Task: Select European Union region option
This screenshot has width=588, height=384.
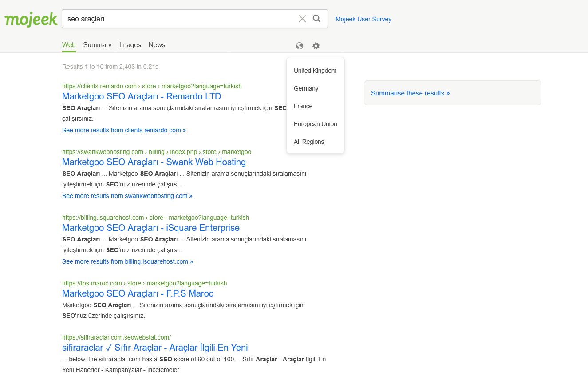Action: [x=315, y=124]
